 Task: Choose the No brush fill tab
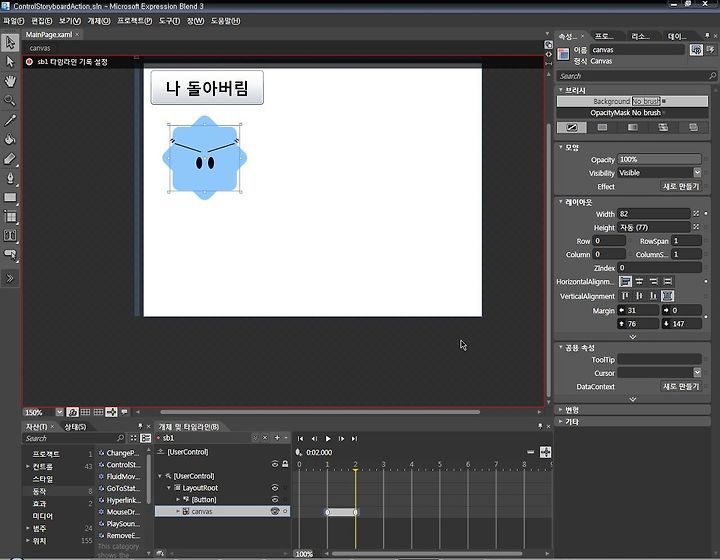pyautogui.click(x=572, y=128)
